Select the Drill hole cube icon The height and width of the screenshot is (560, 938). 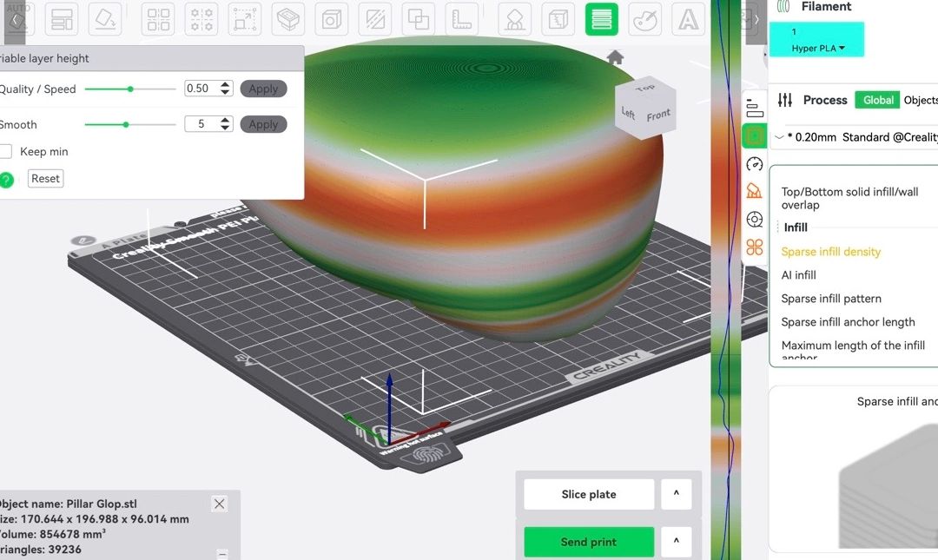[332, 20]
